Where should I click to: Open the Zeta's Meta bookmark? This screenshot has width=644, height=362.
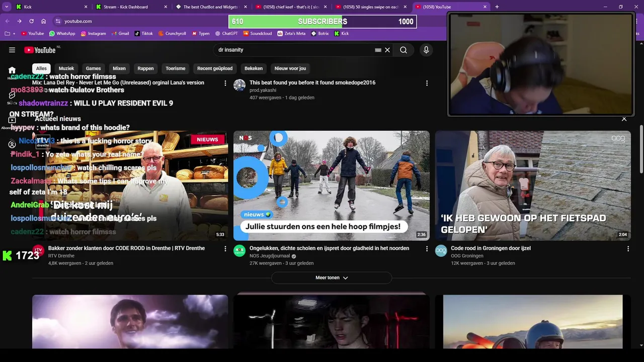coord(291,34)
